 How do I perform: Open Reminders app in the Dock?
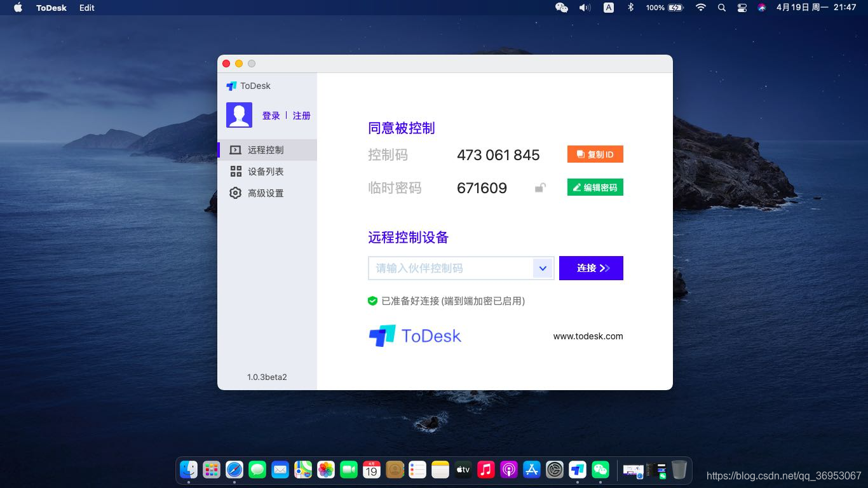(417, 470)
